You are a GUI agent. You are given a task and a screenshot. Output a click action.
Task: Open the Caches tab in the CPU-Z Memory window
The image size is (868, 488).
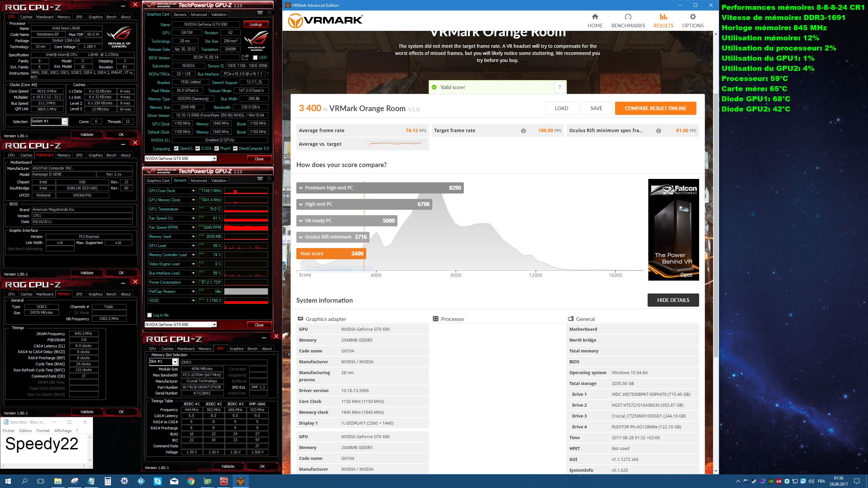coord(26,294)
